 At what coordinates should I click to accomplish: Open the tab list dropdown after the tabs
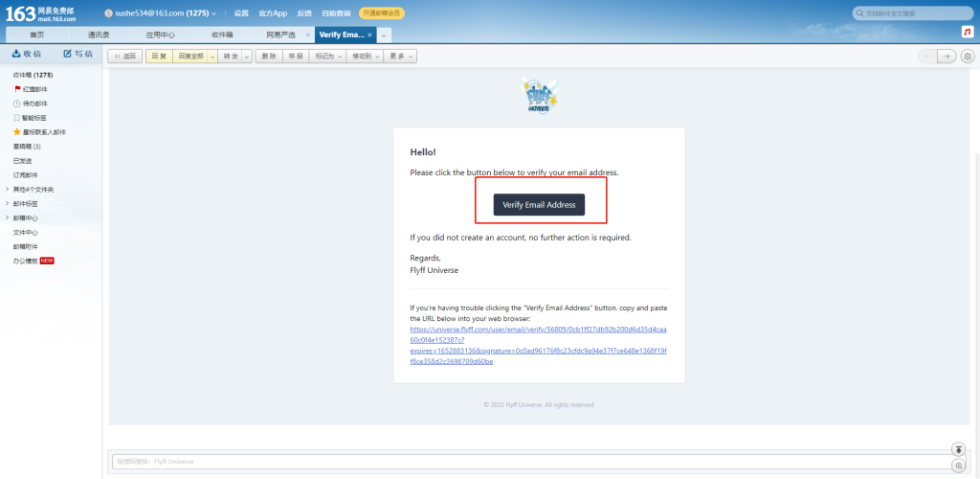(385, 34)
